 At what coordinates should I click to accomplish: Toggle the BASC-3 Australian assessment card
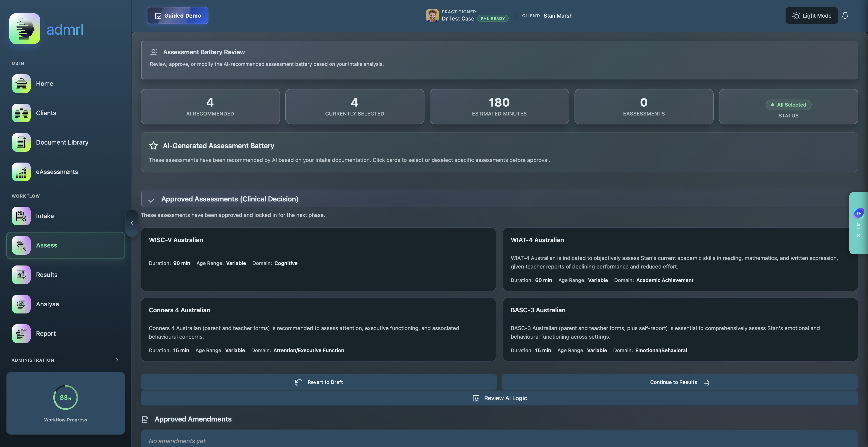point(680,329)
